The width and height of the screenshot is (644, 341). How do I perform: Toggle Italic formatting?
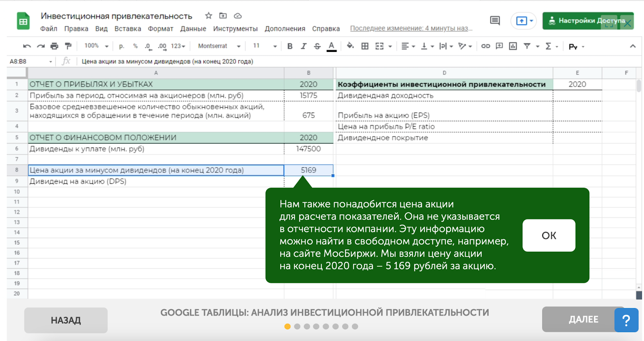pos(303,46)
